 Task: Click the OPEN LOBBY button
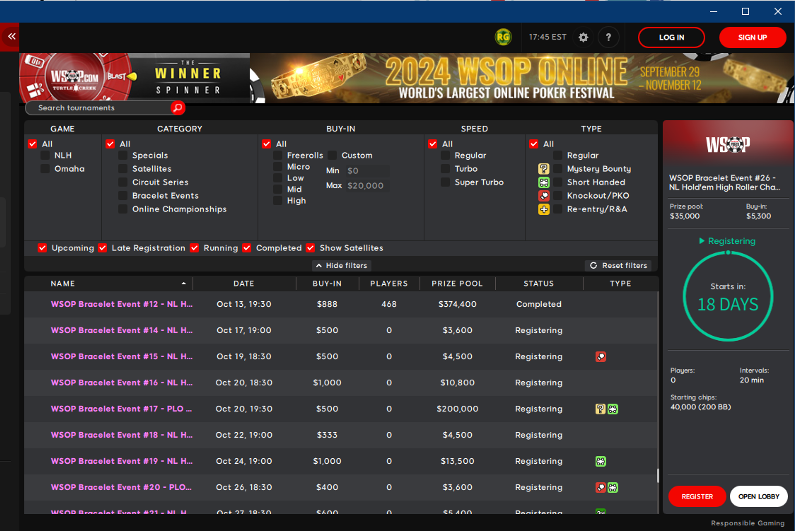(758, 497)
